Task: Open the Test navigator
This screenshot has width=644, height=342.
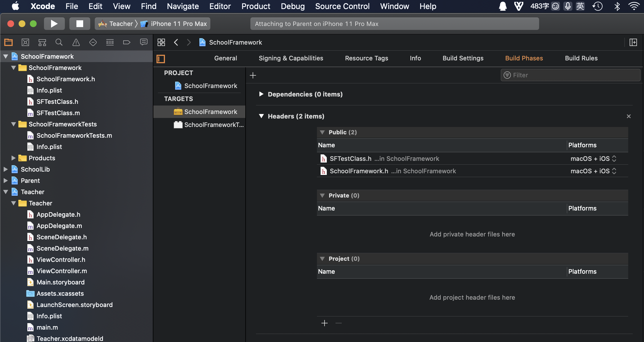Action: point(93,42)
